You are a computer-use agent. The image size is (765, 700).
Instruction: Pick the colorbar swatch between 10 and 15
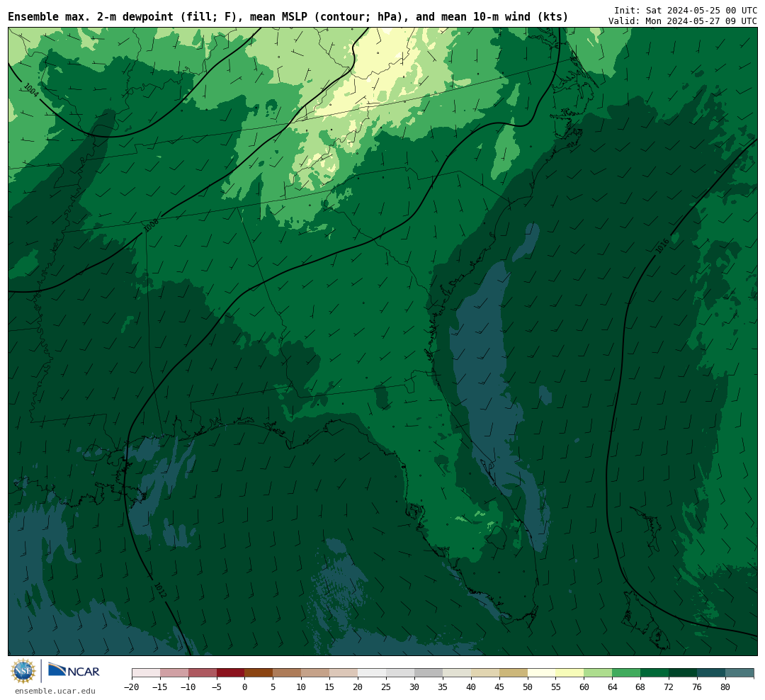(x=315, y=673)
